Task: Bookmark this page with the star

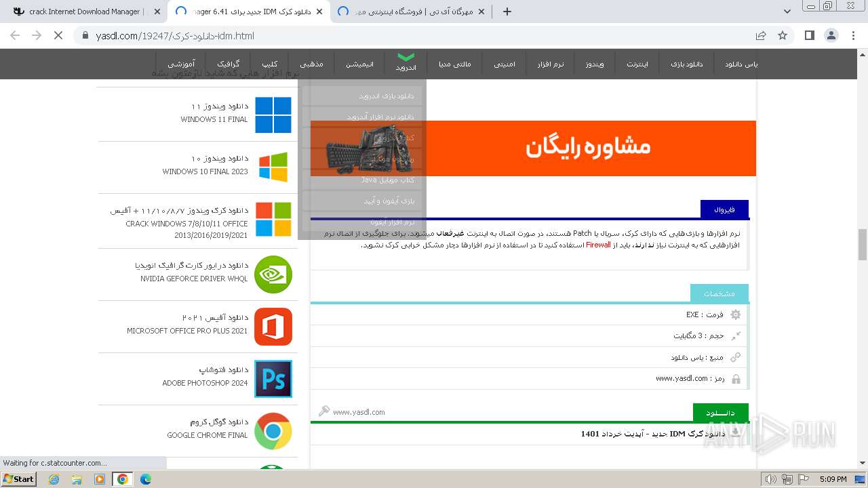Action: coord(783,35)
